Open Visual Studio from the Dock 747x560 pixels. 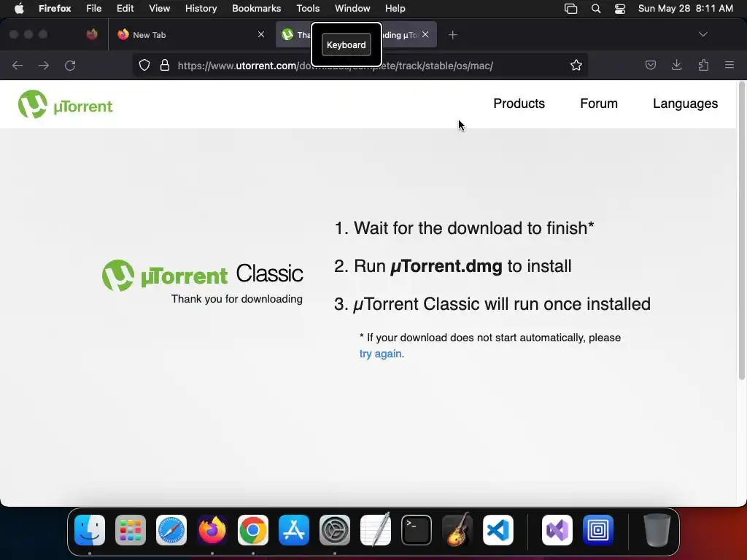coord(557,530)
